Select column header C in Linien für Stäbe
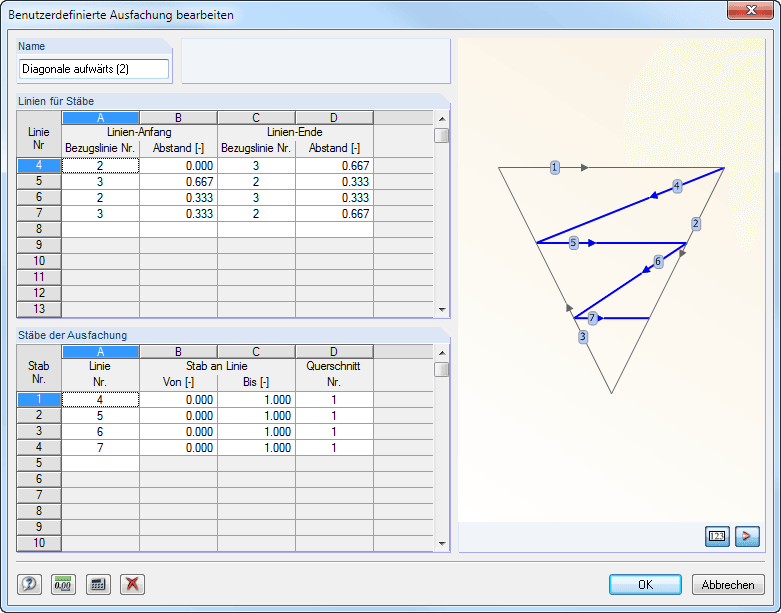 256,118
